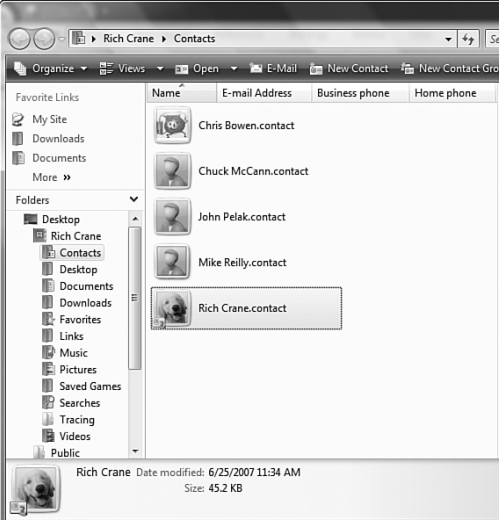Select Music folder in the tree
The width and height of the screenshot is (499, 520).
tap(73, 353)
